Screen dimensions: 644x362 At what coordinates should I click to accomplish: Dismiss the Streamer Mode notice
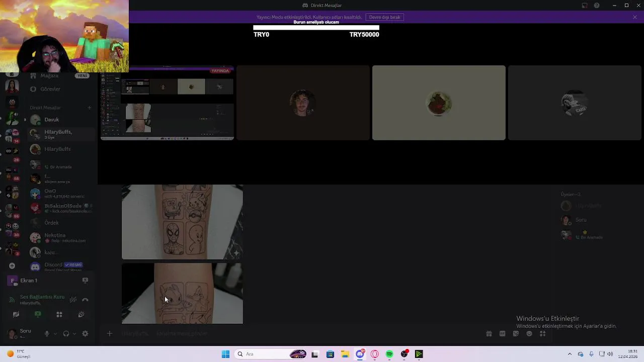pos(635,17)
